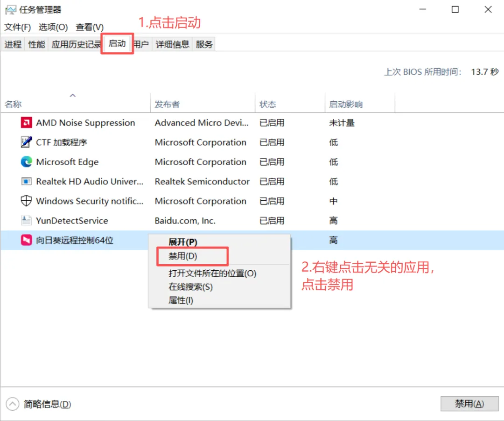This screenshot has width=504, height=421.
Task: Click 高 impact of YunDetectService row
Action: coord(333,221)
